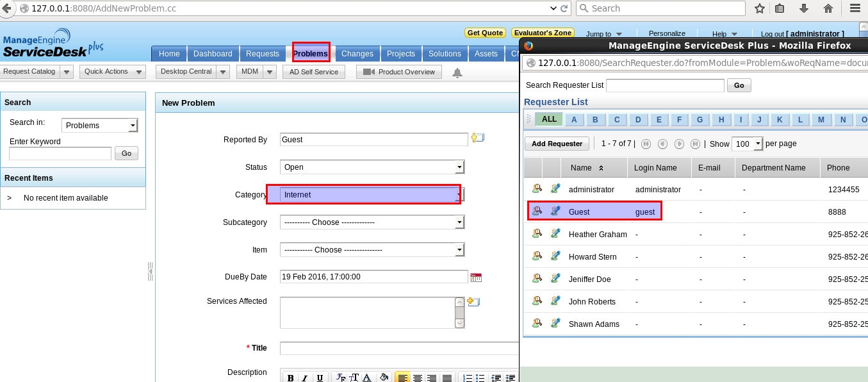Switch to Solutions tab

(x=445, y=54)
